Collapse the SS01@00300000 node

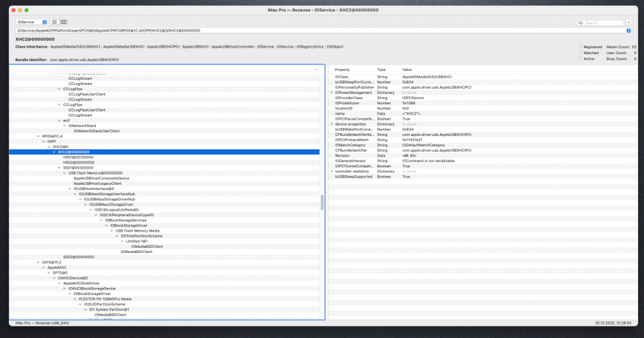pos(59,167)
